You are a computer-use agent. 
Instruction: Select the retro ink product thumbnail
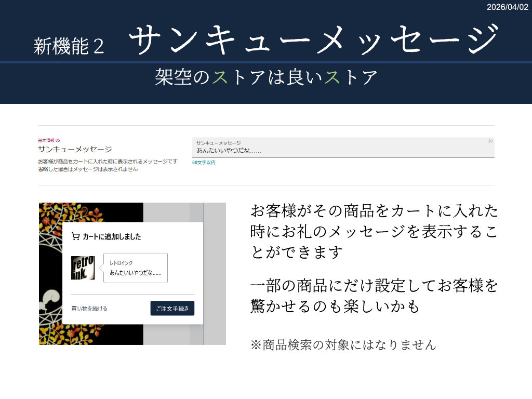[83, 268]
